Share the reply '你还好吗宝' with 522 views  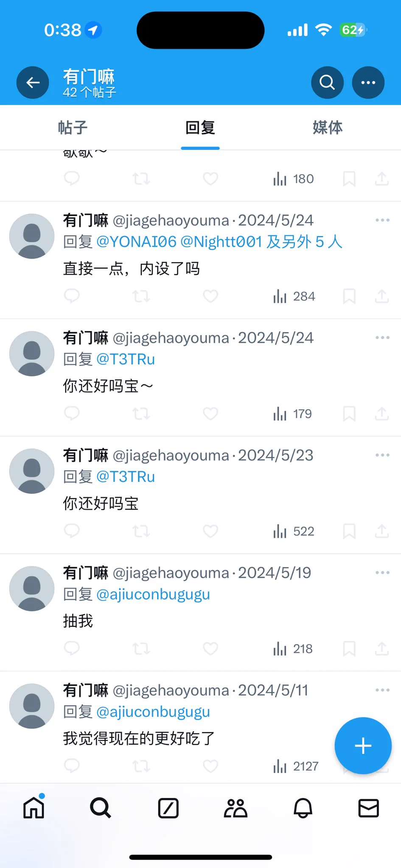click(382, 531)
